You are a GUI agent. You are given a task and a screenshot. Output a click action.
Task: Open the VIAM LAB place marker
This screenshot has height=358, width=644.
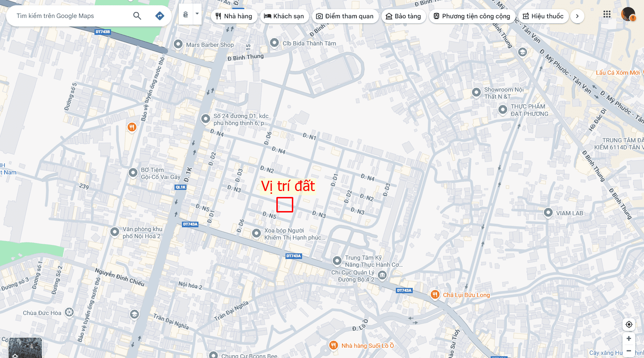(x=548, y=213)
